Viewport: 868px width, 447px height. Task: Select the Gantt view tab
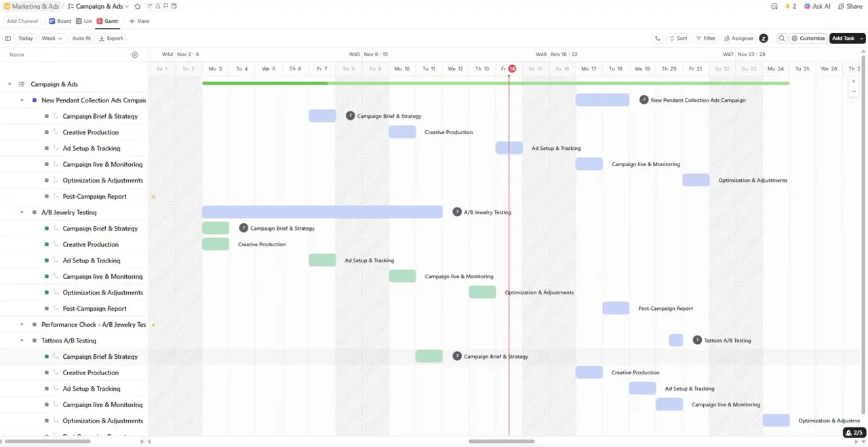(107, 21)
